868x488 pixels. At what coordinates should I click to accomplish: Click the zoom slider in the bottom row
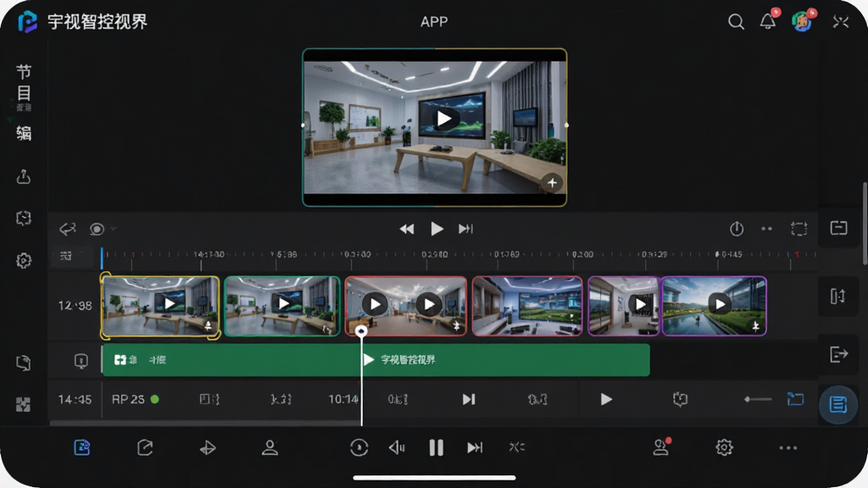758,399
